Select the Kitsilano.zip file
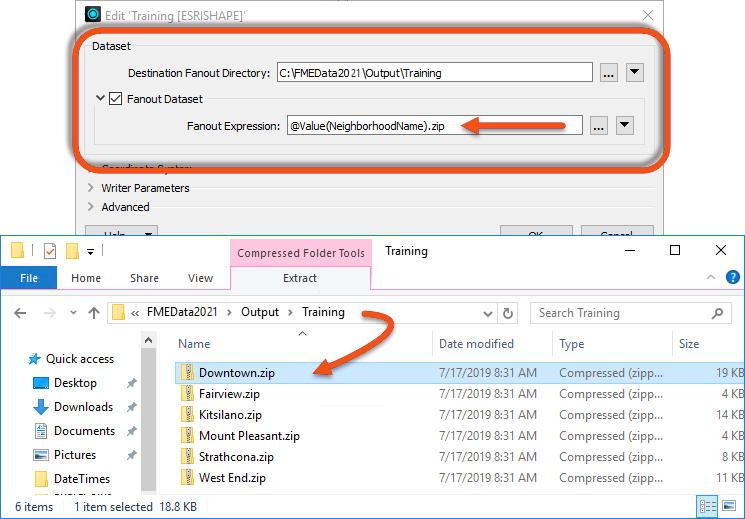 click(x=459, y=415)
